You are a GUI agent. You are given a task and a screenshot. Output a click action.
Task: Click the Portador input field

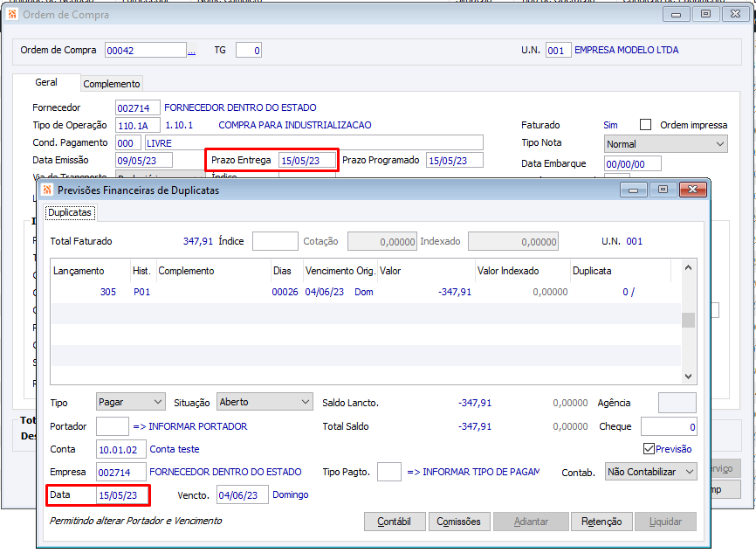pos(113,426)
